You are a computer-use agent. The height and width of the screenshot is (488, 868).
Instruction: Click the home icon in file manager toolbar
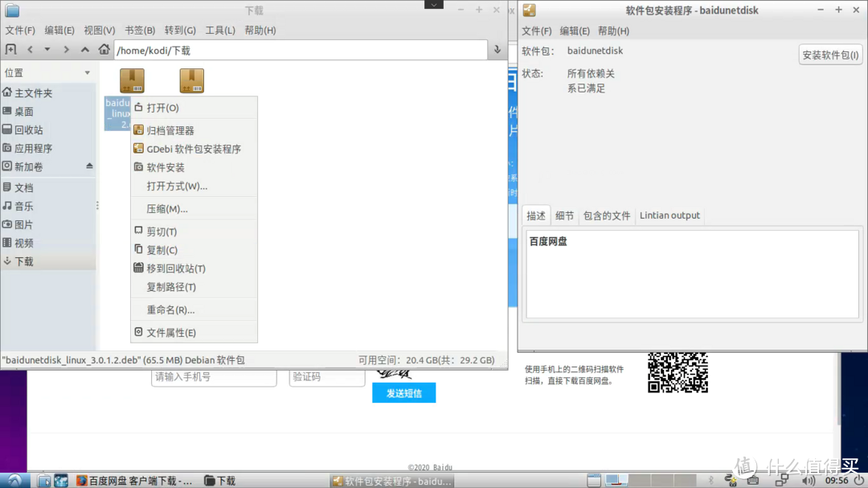pyautogui.click(x=104, y=49)
